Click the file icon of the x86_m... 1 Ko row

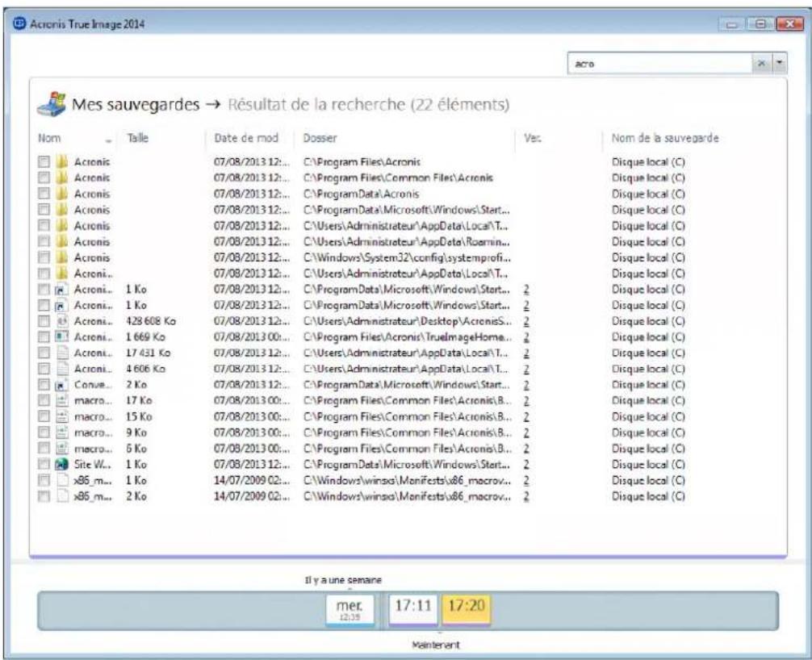point(61,480)
